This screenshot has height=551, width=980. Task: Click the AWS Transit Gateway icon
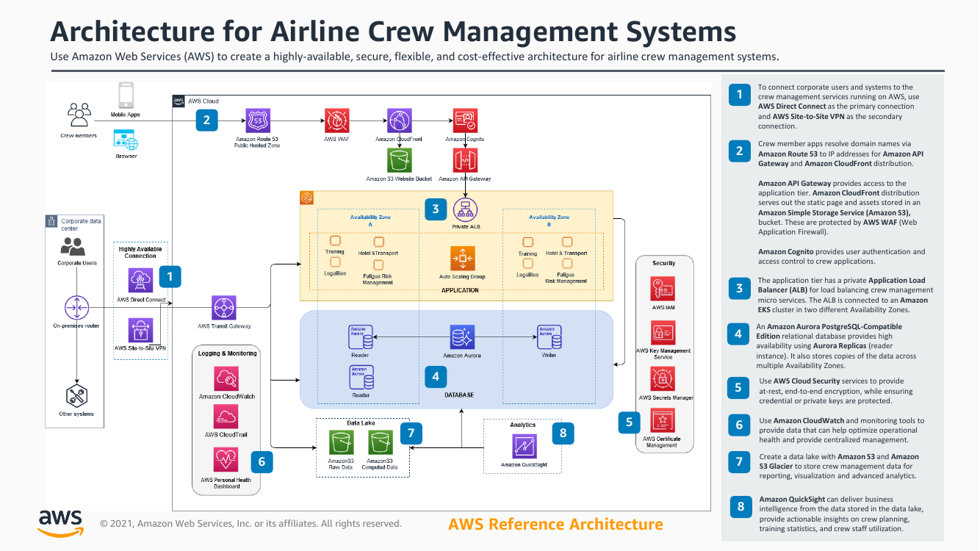coord(224,307)
